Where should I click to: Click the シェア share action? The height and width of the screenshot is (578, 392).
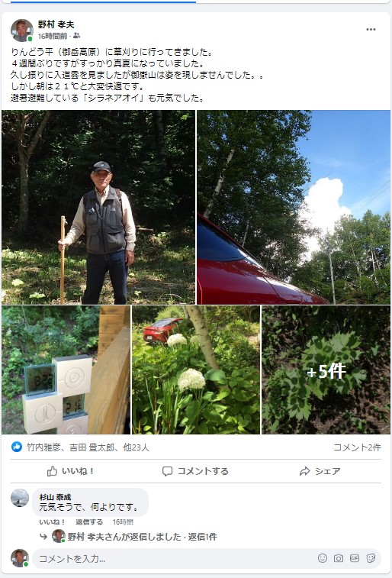pyautogui.click(x=320, y=471)
